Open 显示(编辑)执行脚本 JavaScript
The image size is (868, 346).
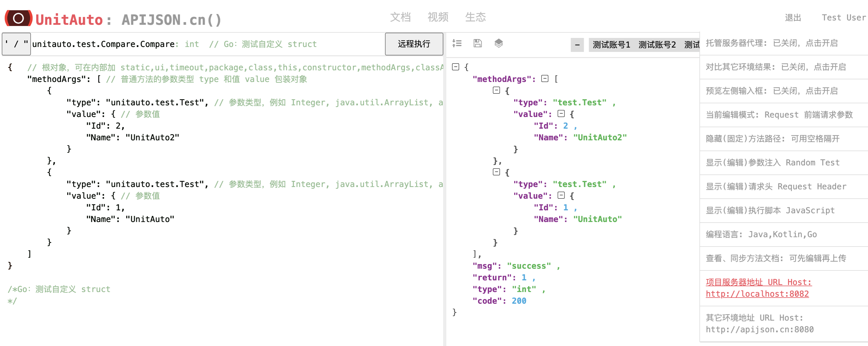coord(784,211)
